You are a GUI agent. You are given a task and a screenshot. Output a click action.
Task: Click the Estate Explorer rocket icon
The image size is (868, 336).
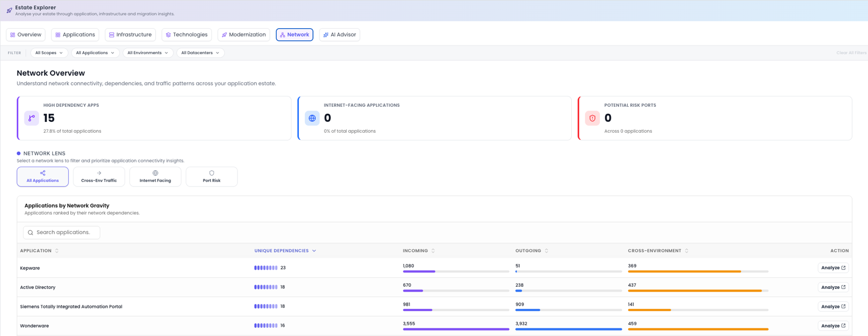(x=9, y=10)
